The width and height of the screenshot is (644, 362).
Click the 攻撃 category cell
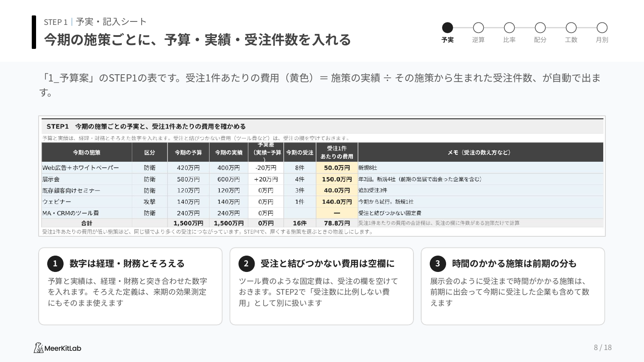tap(149, 202)
